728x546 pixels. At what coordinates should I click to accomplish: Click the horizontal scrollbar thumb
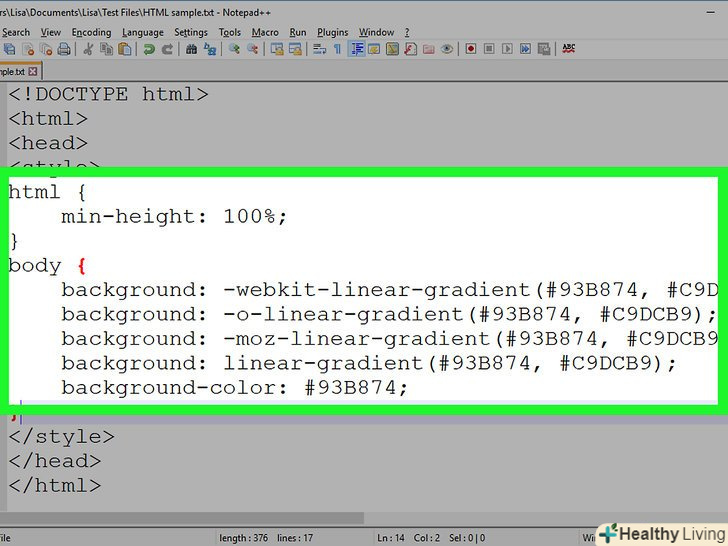point(182,518)
